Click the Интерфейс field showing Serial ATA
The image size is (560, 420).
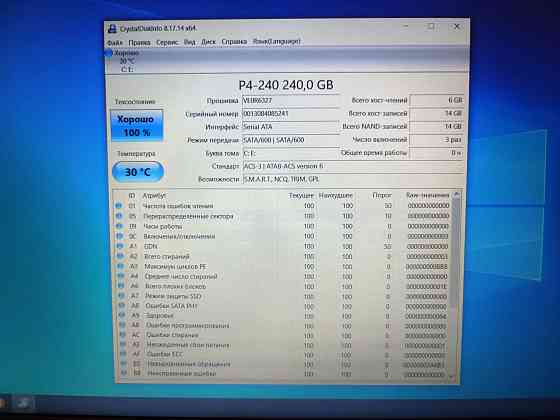pyautogui.click(x=290, y=127)
